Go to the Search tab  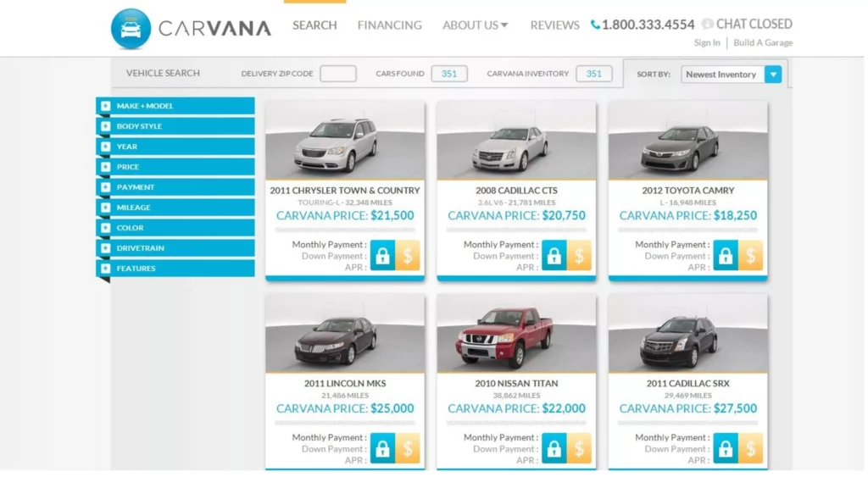tap(314, 25)
